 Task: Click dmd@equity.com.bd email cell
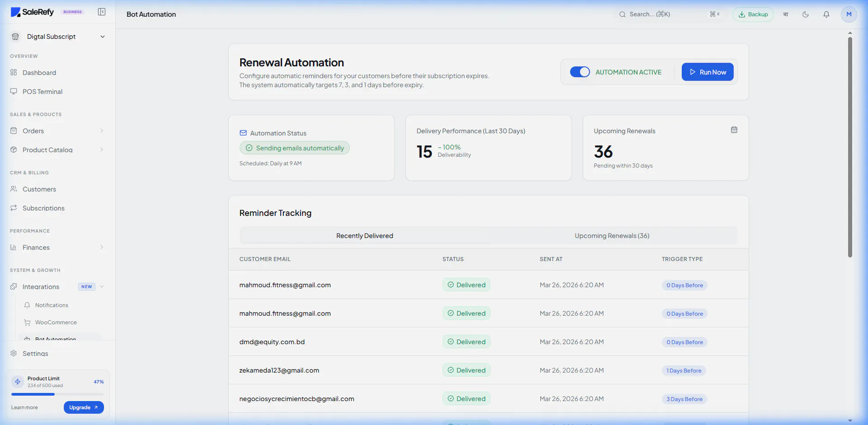[272, 342]
